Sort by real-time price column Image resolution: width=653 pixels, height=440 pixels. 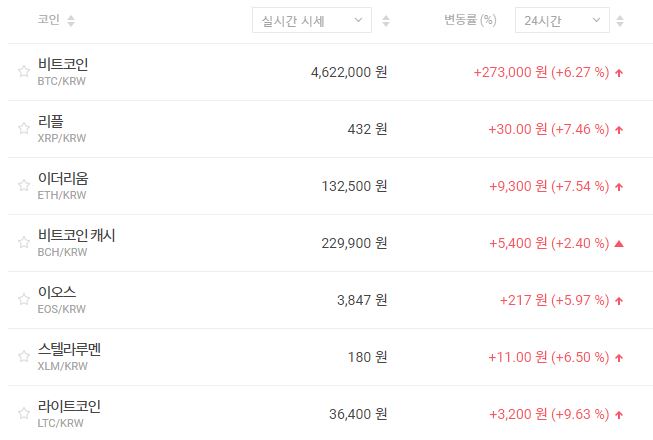[386, 21]
